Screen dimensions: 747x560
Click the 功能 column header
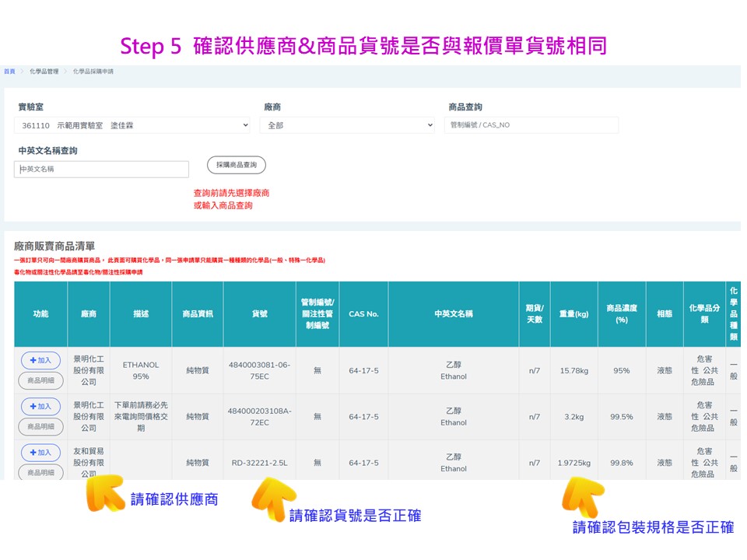point(41,313)
